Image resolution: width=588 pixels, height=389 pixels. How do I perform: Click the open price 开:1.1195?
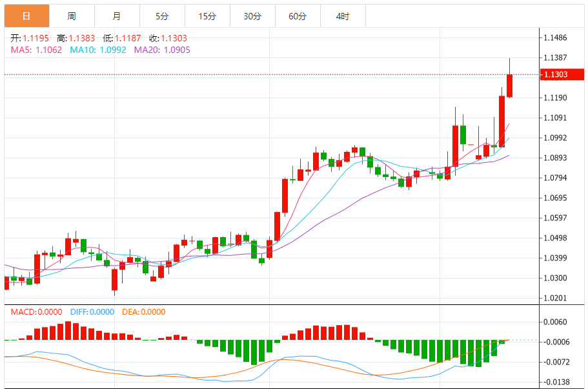pos(30,38)
